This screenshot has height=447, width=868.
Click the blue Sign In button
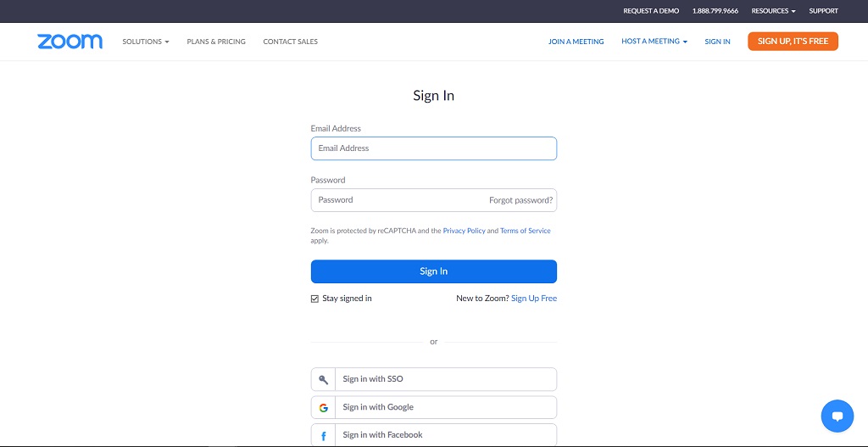click(433, 271)
